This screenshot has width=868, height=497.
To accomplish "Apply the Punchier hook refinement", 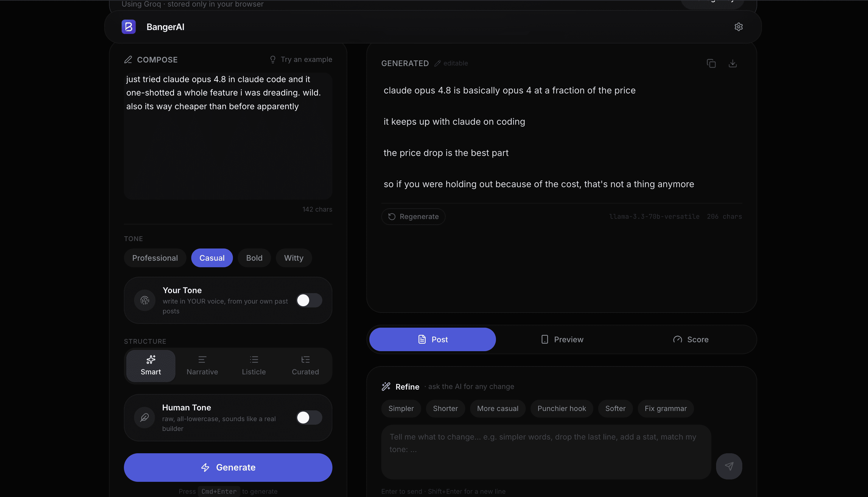I will [561, 409].
